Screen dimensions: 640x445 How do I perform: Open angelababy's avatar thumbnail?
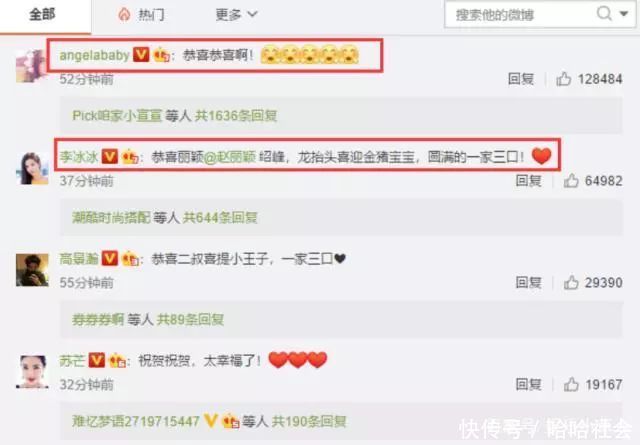click(31, 66)
